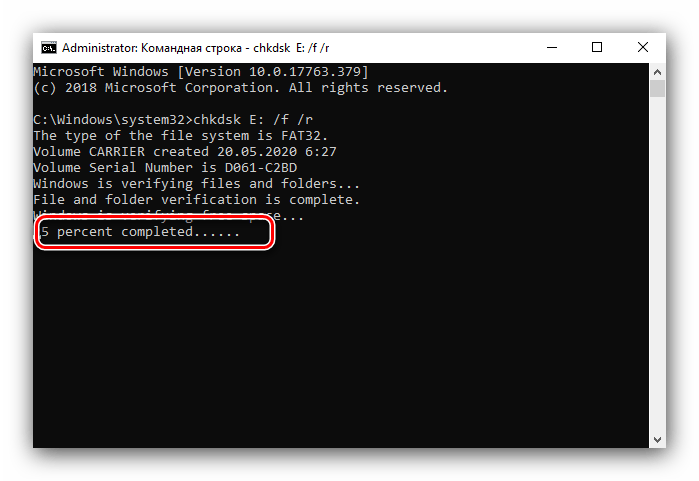Click the verifying free space line
Viewport: 699px width, 481px height.
click(169, 216)
